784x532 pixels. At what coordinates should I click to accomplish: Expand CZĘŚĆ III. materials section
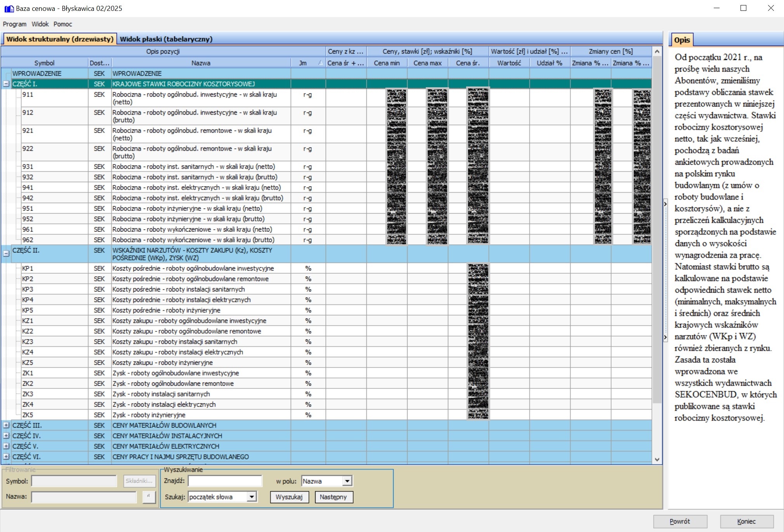click(6, 425)
